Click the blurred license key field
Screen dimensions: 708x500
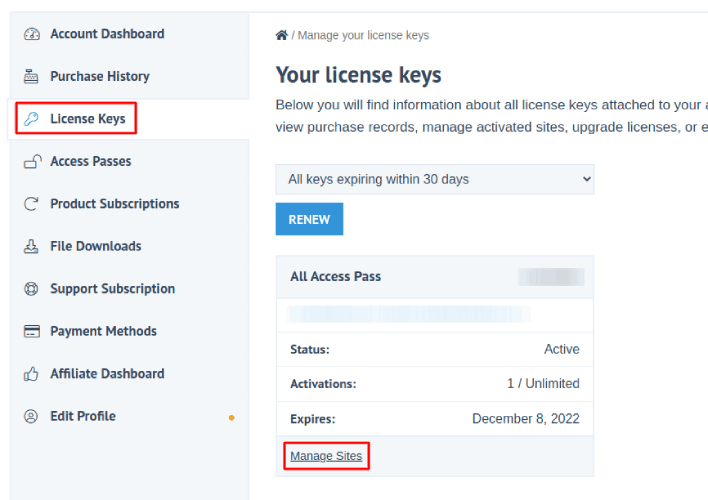[408, 314]
